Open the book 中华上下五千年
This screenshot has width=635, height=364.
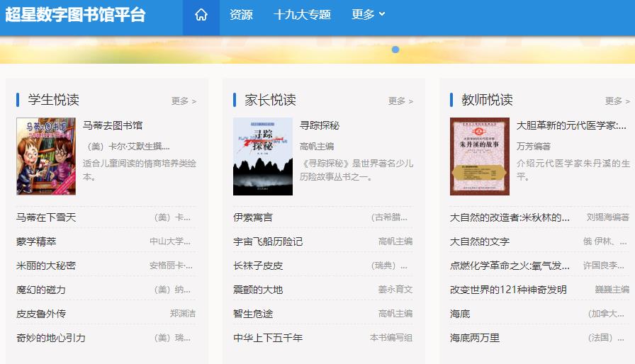click(x=268, y=338)
